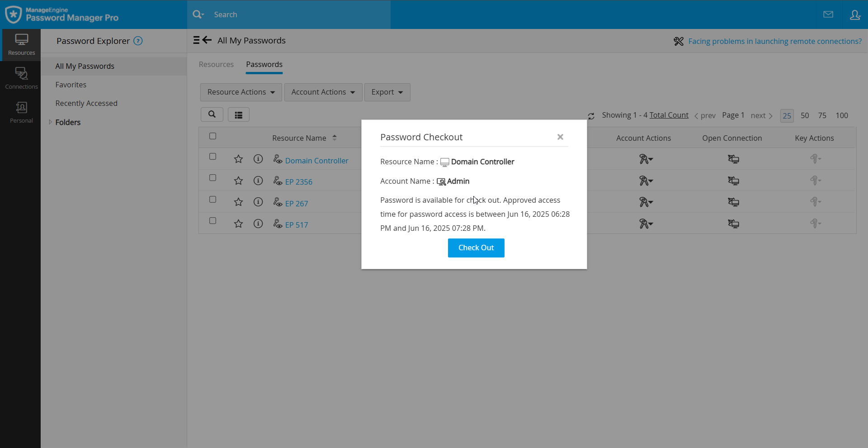The height and width of the screenshot is (448, 868).
Task: Open the search filter dropdown in top bar
Action: click(x=198, y=14)
